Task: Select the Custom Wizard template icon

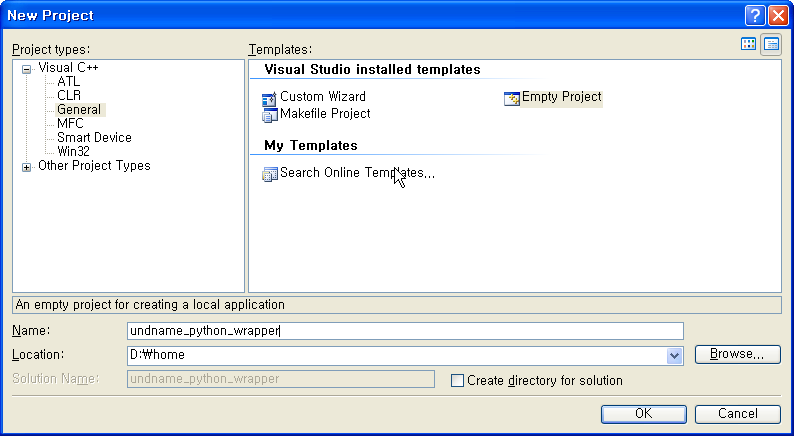Action: click(269, 99)
